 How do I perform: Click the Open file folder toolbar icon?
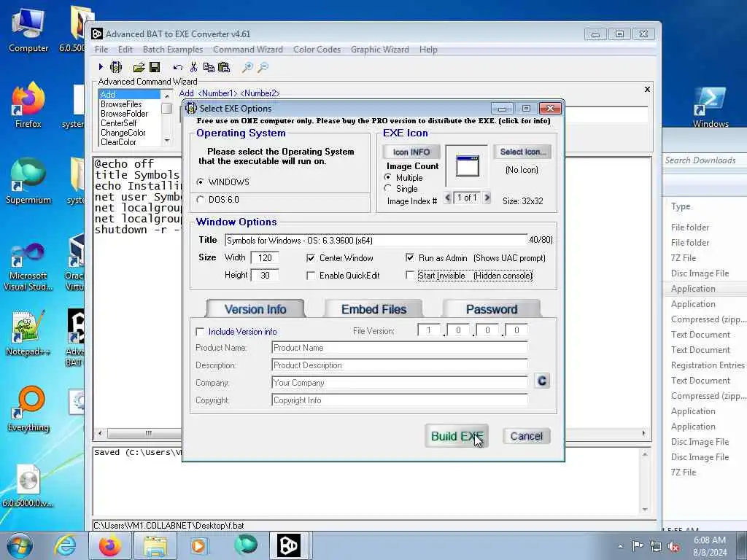coord(139,67)
